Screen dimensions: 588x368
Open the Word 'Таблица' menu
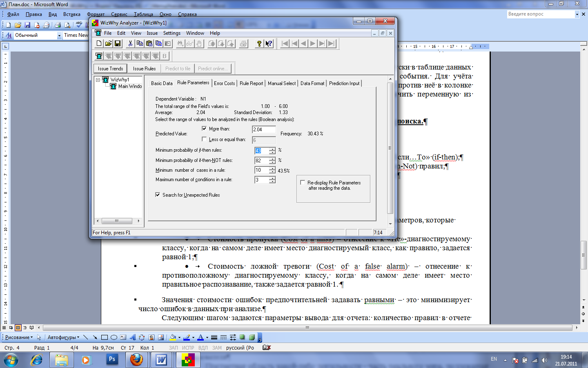pyautogui.click(x=143, y=14)
